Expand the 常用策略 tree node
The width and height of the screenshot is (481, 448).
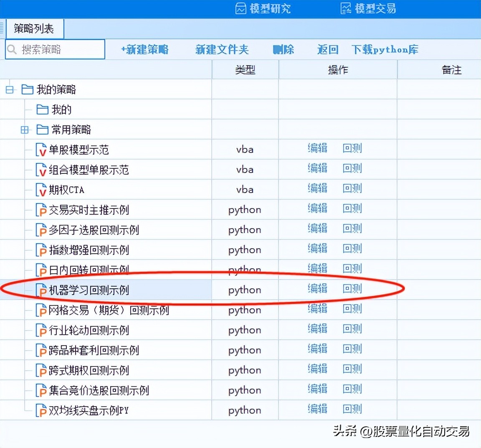25,130
